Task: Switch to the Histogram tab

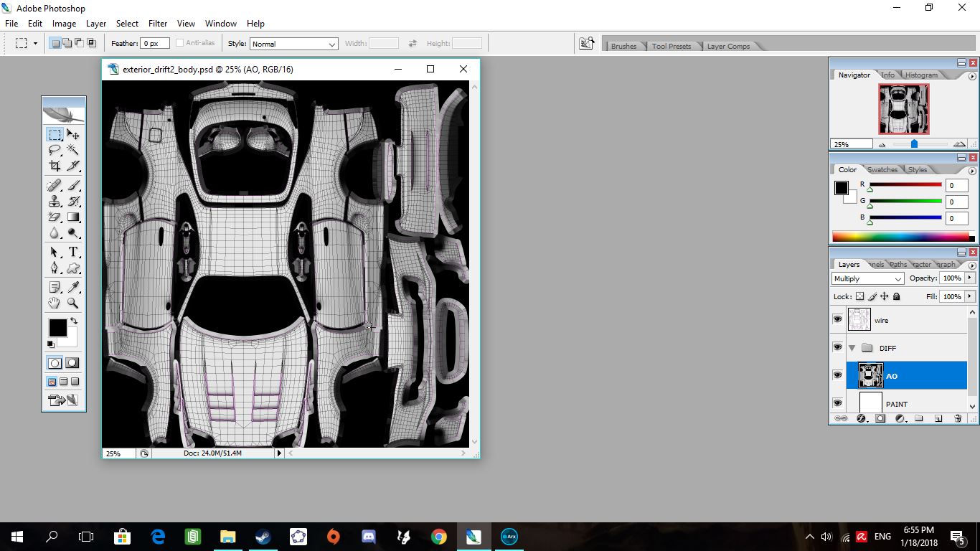Action: 922,74
